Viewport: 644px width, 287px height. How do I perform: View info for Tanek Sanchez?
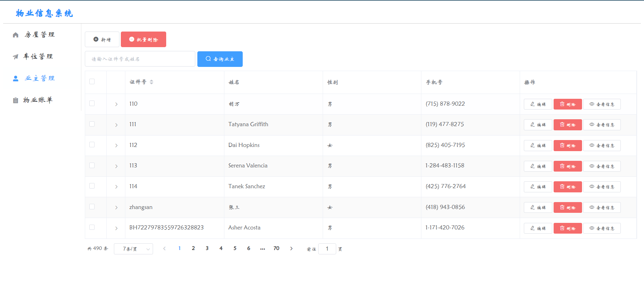coord(602,187)
